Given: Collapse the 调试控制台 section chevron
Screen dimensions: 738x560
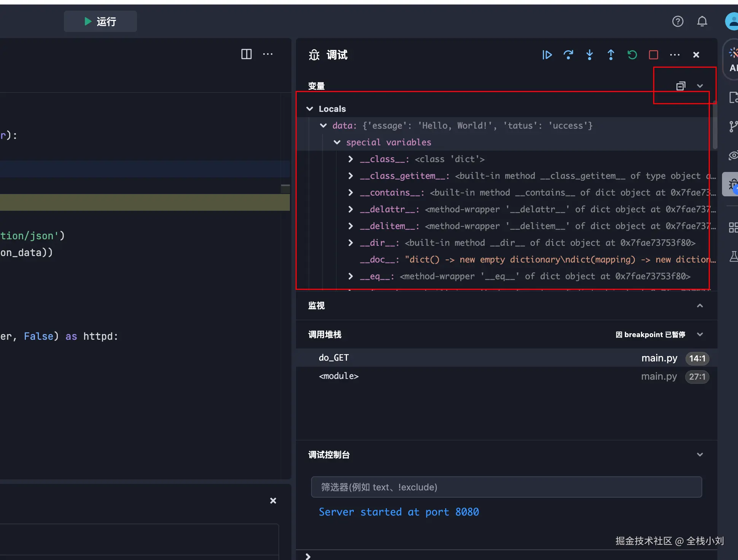Looking at the screenshot, I should click(700, 455).
